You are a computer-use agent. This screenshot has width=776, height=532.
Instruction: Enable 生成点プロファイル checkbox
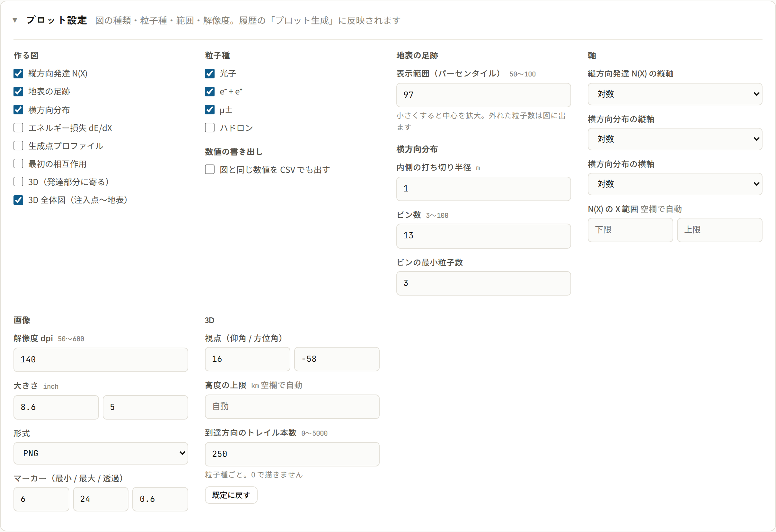18,146
